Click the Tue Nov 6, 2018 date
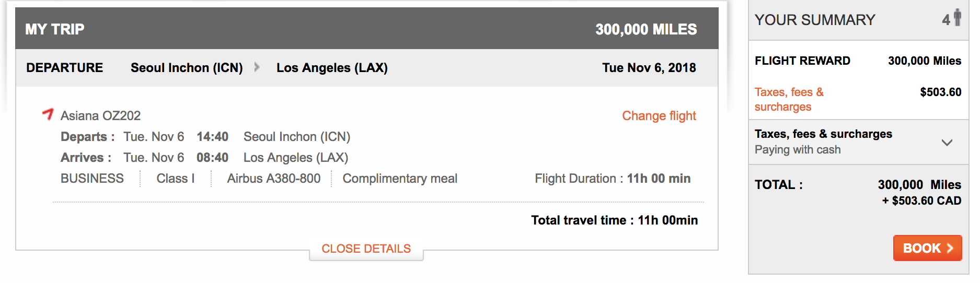This screenshot has height=283, width=980. pos(649,68)
